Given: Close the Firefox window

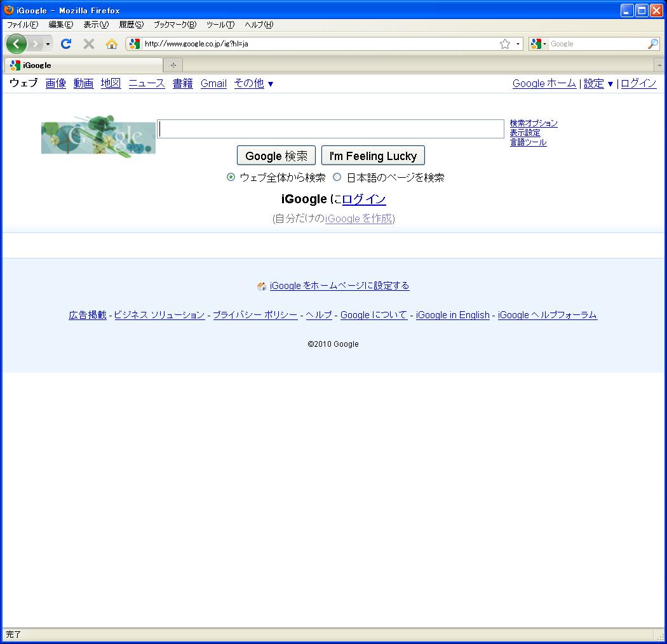Looking at the screenshot, I should coord(656,10).
